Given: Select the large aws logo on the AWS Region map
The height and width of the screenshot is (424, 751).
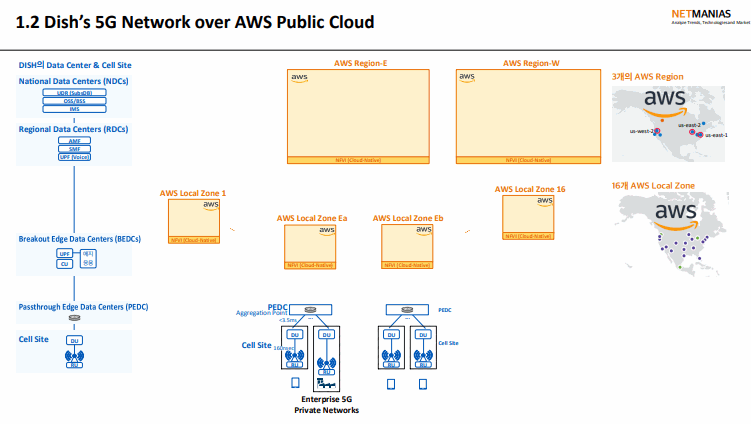Looking at the screenshot, I should click(665, 103).
